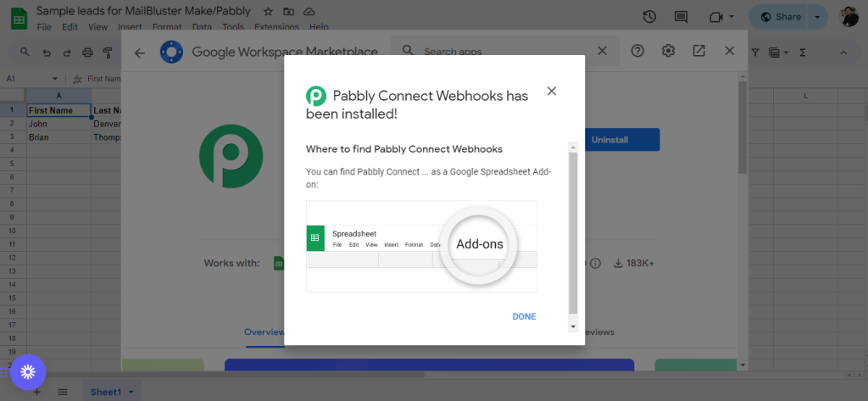This screenshot has width=868, height=401.
Task: Open the View menu
Action: [98, 26]
